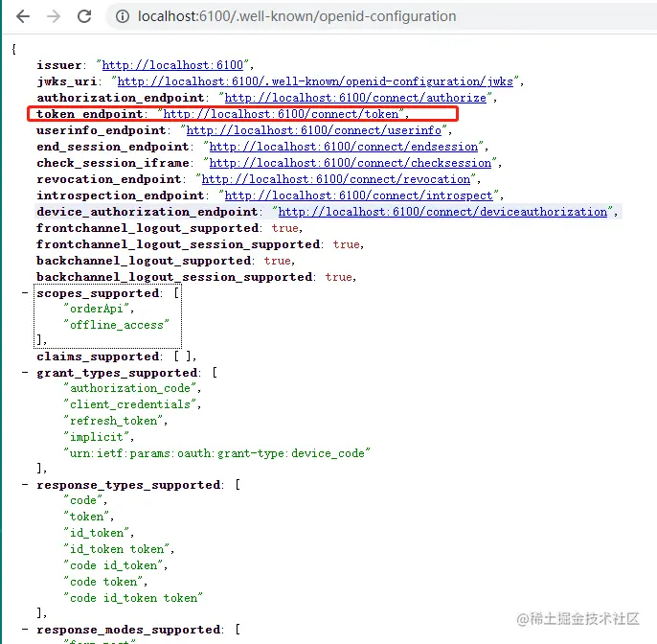This screenshot has height=644, width=657.
Task: Open the issuer link http://localhost:6100
Action: click(172, 65)
